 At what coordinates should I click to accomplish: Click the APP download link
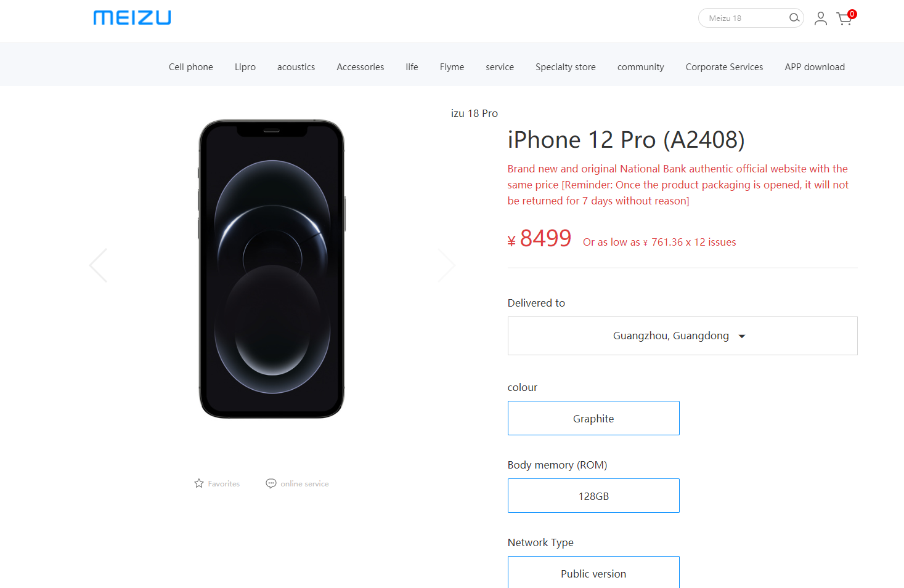coord(815,67)
